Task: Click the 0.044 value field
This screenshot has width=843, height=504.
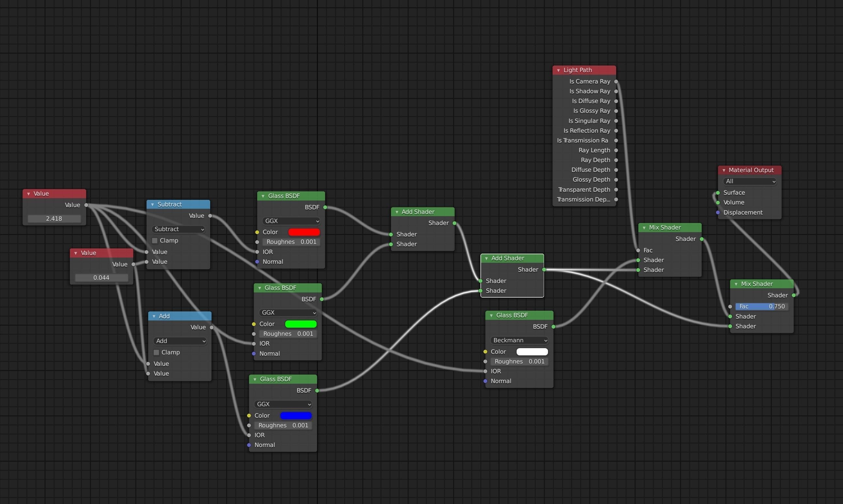Action: [x=101, y=278]
